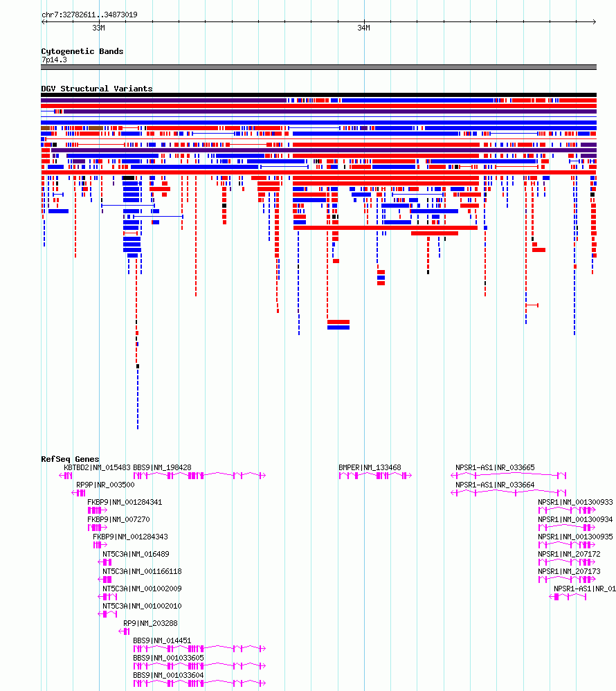Click NPSR1|NM_207172 label

click(570, 554)
